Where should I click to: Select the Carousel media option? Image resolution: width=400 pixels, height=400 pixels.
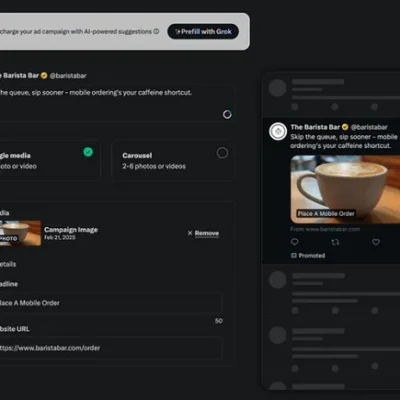coord(173,161)
